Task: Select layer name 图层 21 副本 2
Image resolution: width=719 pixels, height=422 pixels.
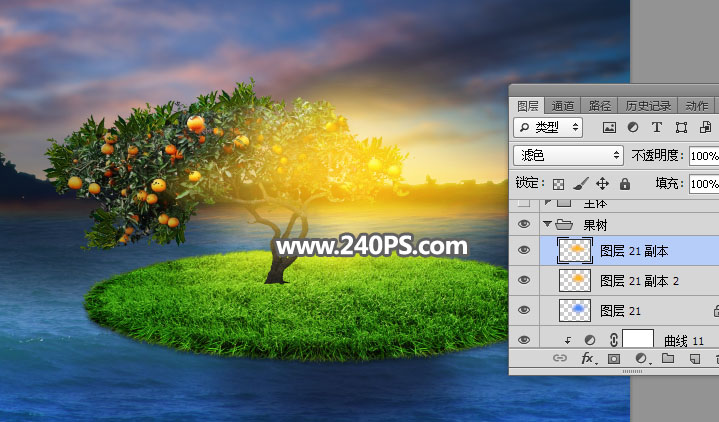Action: coord(639,281)
